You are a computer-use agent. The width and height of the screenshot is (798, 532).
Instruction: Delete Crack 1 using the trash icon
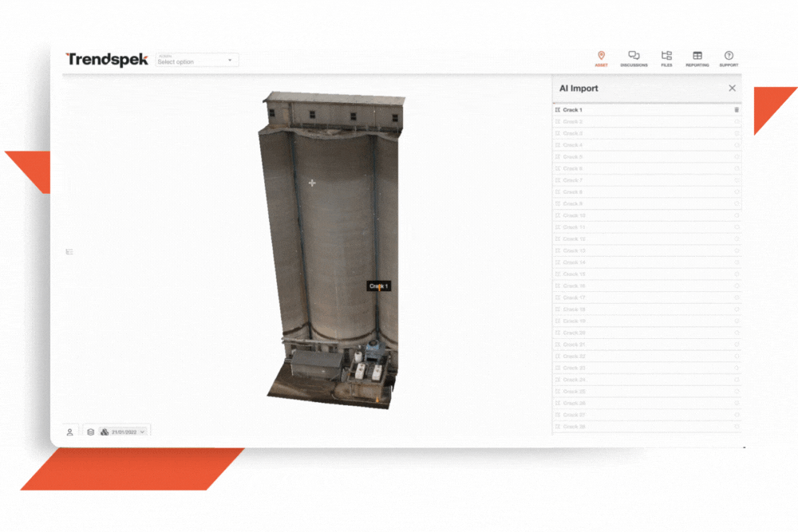(737, 110)
